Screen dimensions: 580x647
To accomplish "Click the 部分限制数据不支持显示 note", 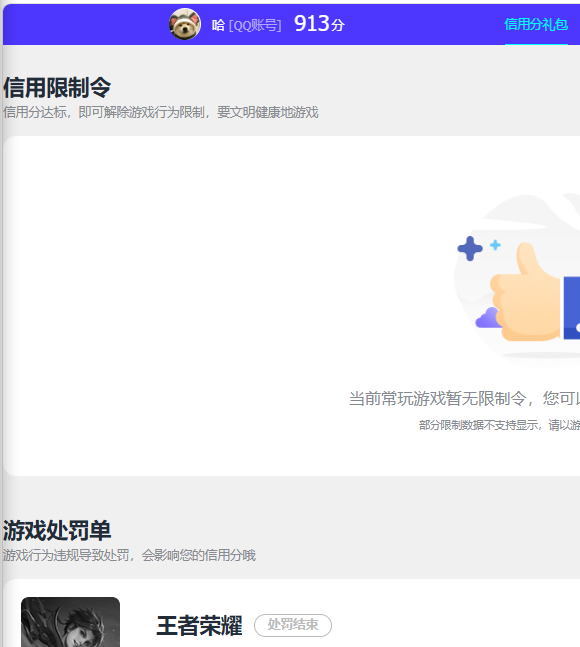I will pos(499,425).
